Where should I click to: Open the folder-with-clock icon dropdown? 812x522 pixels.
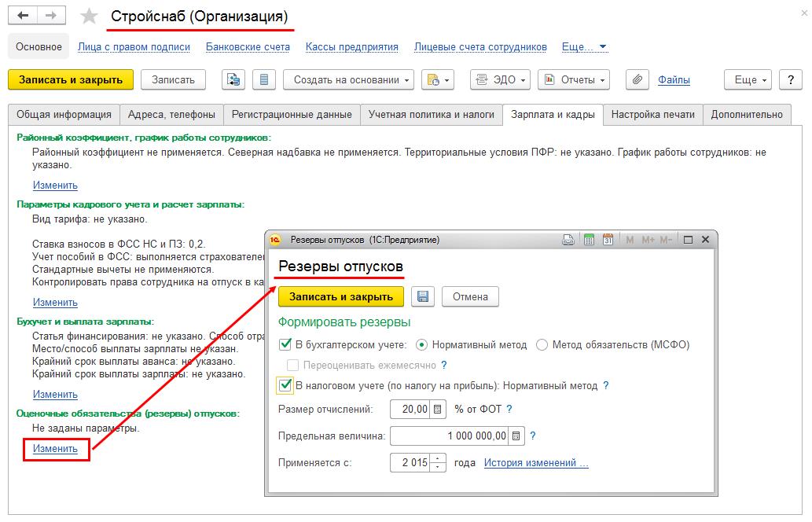point(438,79)
